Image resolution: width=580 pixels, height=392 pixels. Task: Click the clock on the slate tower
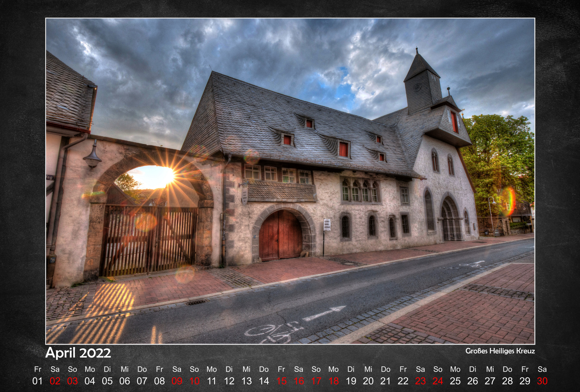[x=417, y=87]
